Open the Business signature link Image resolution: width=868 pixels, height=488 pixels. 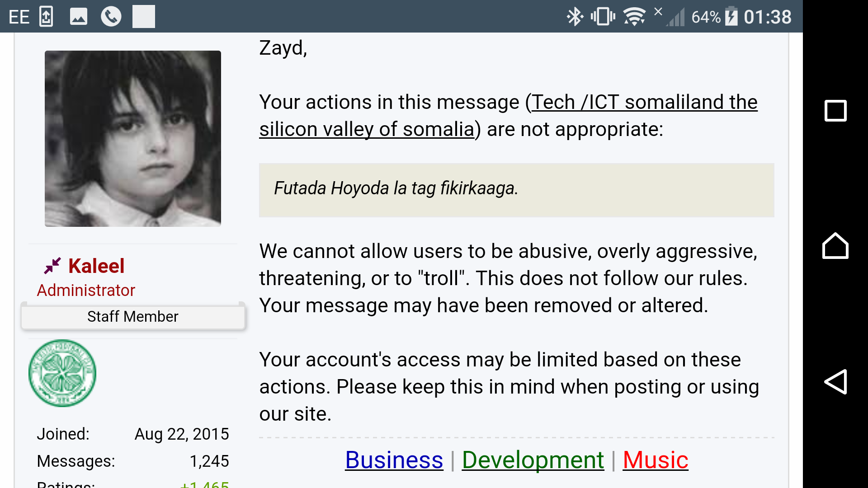[394, 460]
